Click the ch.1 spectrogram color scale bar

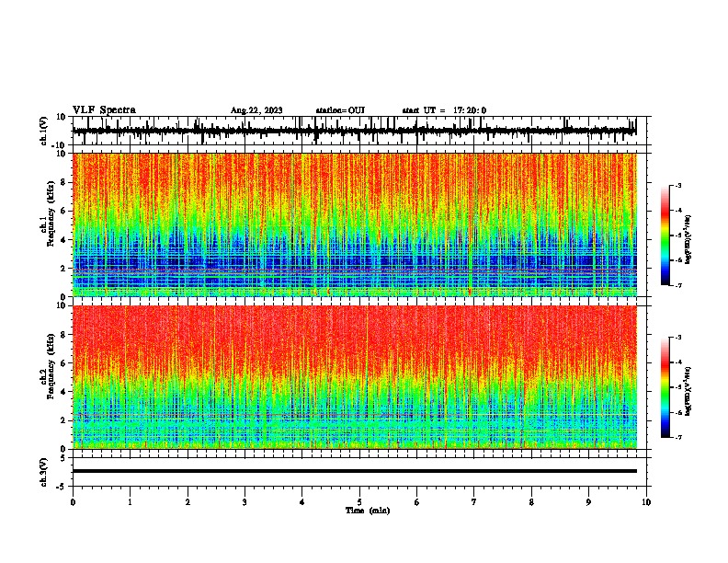pyautogui.click(x=665, y=236)
